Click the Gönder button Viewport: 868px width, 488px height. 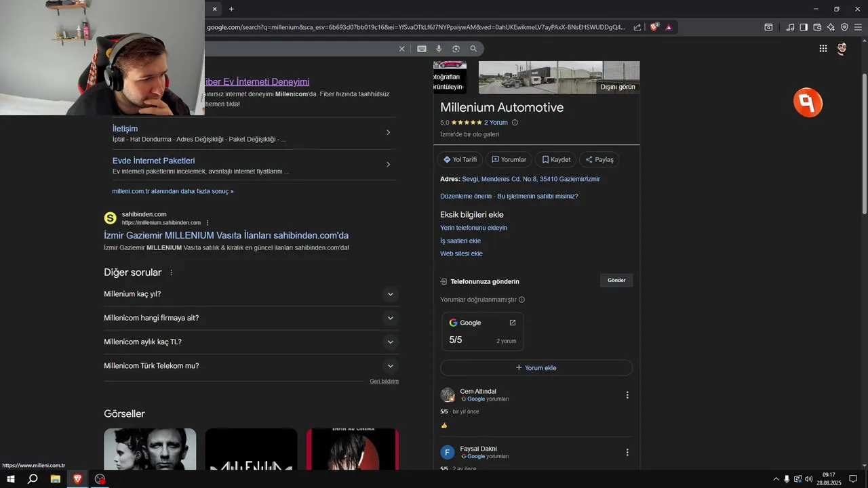pyautogui.click(x=616, y=281)
